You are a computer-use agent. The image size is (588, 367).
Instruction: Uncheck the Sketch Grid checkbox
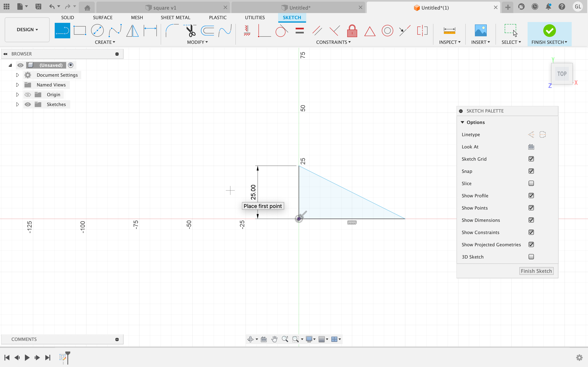[x=531, y=159]
